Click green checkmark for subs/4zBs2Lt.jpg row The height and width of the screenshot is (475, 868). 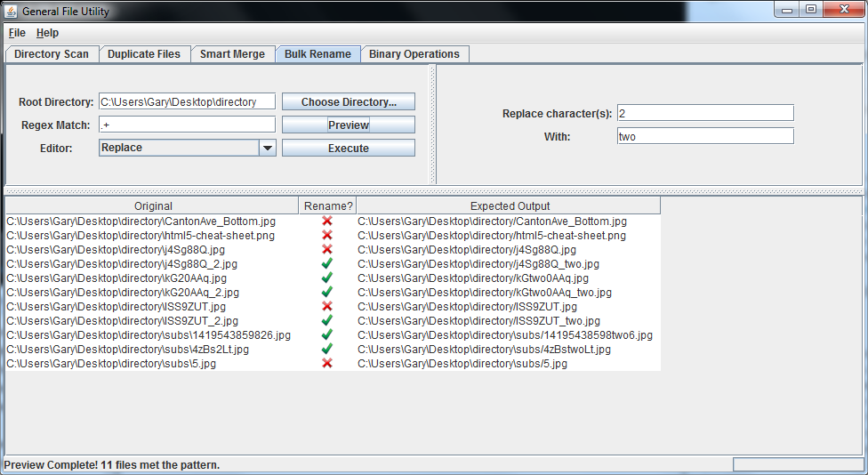pos(327,350)
